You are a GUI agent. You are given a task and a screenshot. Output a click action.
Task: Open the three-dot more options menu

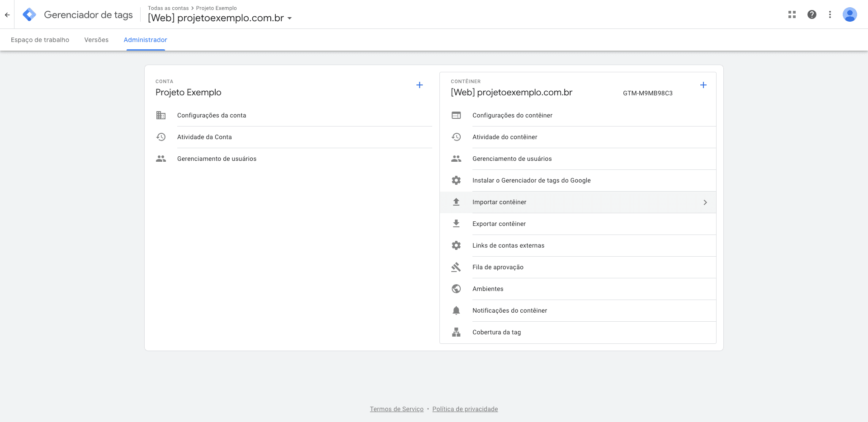click(x=830, y=14)
